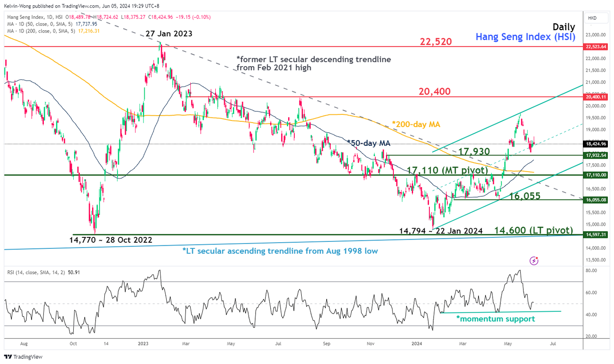Image resolution: width=614 pixels, height=364 pixels.
Task: Click the 16,055.08 price axis label
Action: tap(598, 200)
